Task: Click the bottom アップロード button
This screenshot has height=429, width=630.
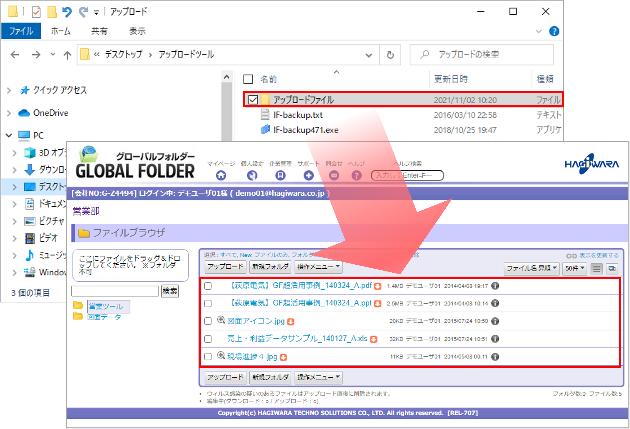Action: [225, 377]
